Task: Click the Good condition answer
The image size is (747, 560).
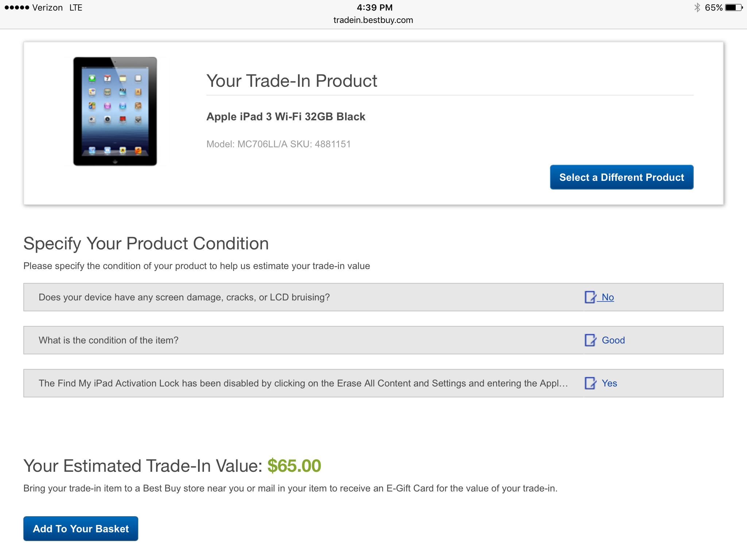Action: [613, 340]
